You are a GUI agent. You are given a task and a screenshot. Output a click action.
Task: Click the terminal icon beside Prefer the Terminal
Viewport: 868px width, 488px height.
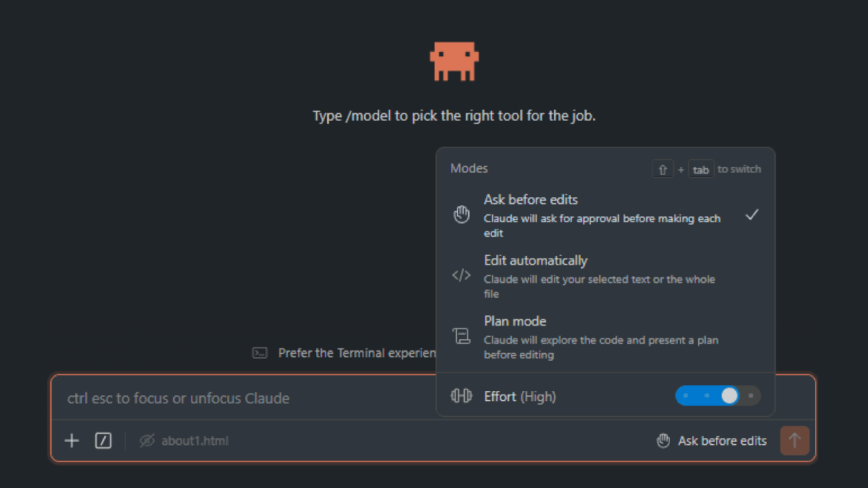click(260, 353)
